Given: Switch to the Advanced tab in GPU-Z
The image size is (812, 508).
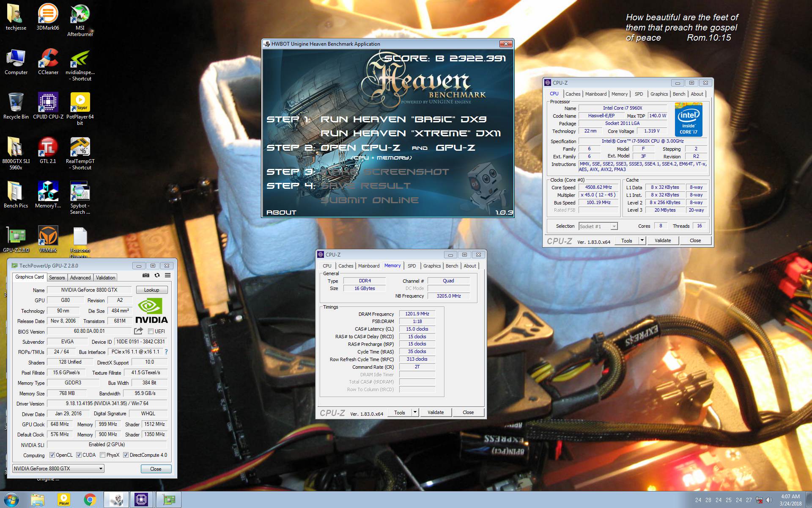Looking at the screenshot, I should [80, 278].
